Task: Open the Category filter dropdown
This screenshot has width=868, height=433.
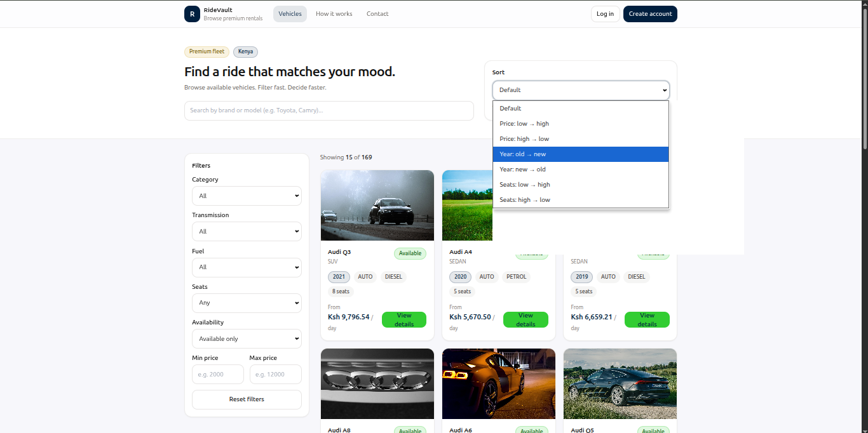Action: 247,196
